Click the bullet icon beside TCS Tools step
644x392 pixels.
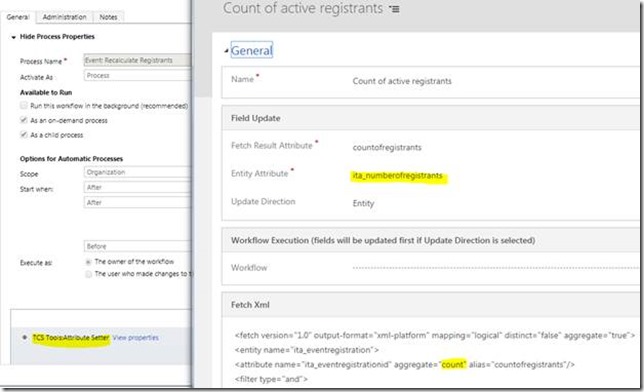[x=25, y=337]
